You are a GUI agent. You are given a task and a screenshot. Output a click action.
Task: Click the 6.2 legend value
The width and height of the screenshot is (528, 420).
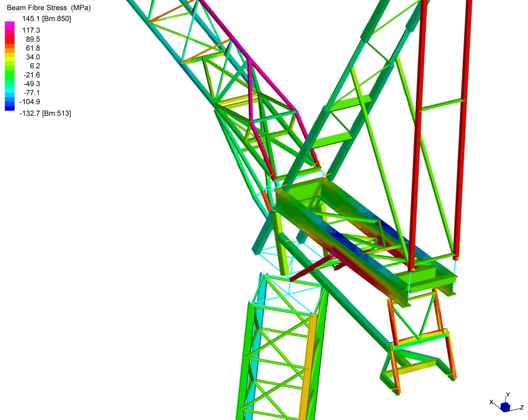[35, 66]
